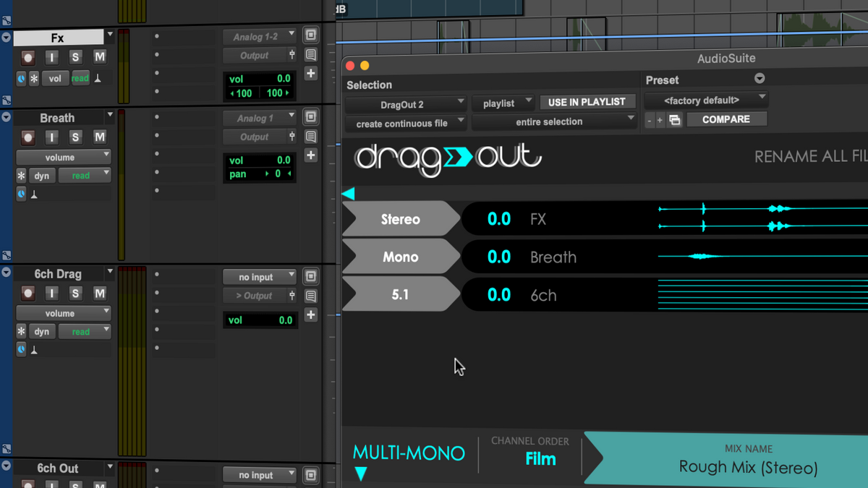Click the green read automation button on Fx track
868x488 pixels.
coord(80,78)
